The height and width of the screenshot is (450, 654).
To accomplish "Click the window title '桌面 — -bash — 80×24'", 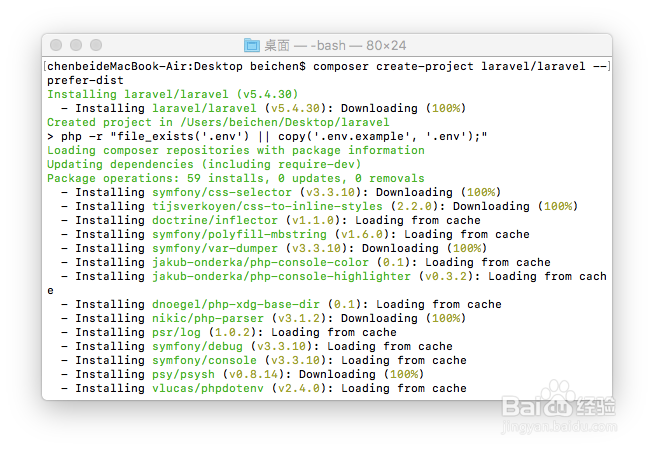I will click(x=335, y=45).
